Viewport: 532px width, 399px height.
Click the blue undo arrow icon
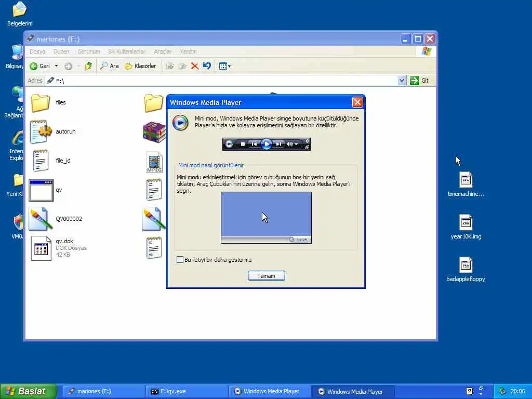(207, 66)
